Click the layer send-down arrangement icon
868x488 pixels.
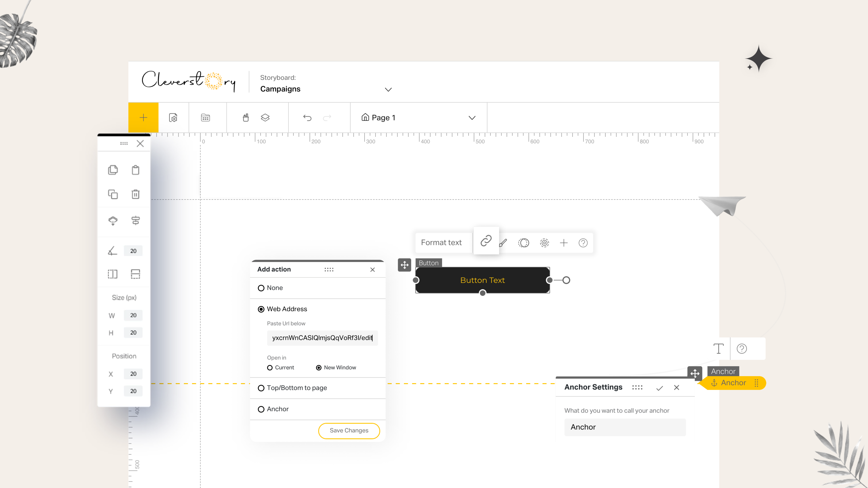click(x=113, y=221)
